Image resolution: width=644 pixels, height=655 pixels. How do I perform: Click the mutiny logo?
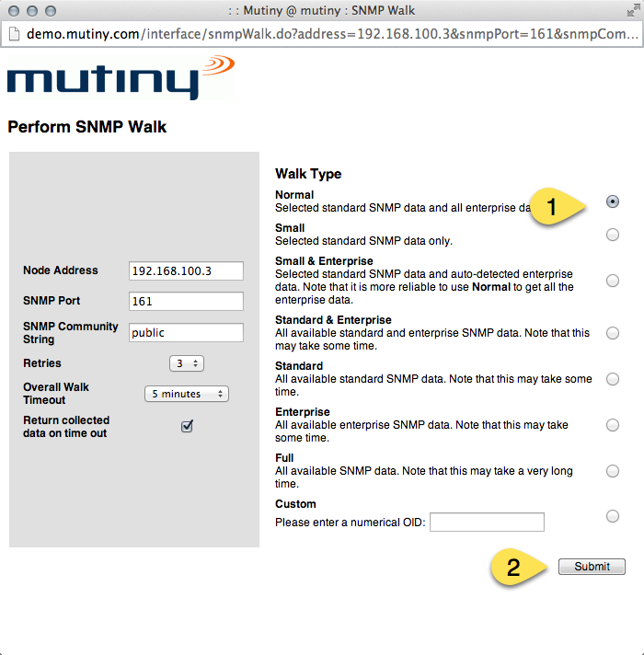tap(121, 77)
